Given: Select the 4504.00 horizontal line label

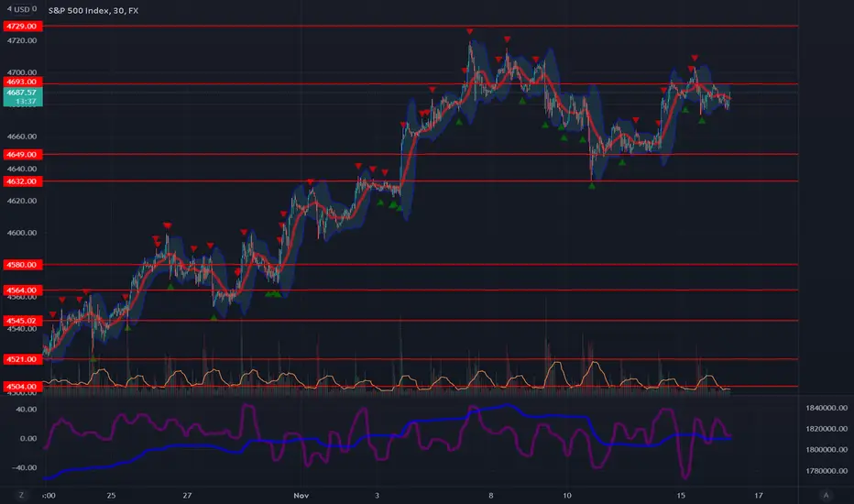Looking at the screenshot, I should [22, 387].
